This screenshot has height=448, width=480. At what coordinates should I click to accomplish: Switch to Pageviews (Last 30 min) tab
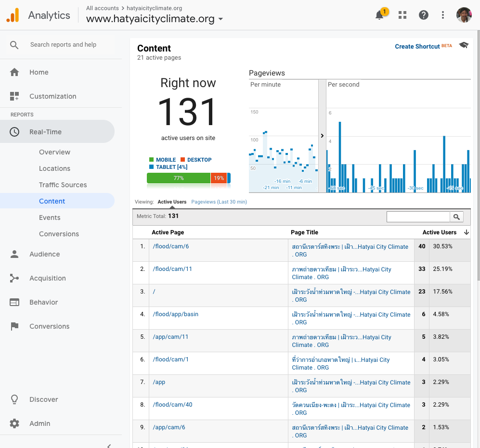(219, 202)
